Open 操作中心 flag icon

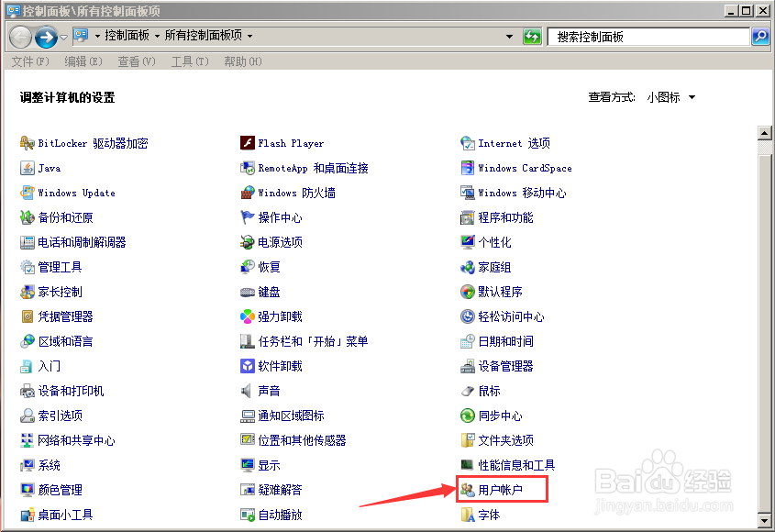coord(247,217)
